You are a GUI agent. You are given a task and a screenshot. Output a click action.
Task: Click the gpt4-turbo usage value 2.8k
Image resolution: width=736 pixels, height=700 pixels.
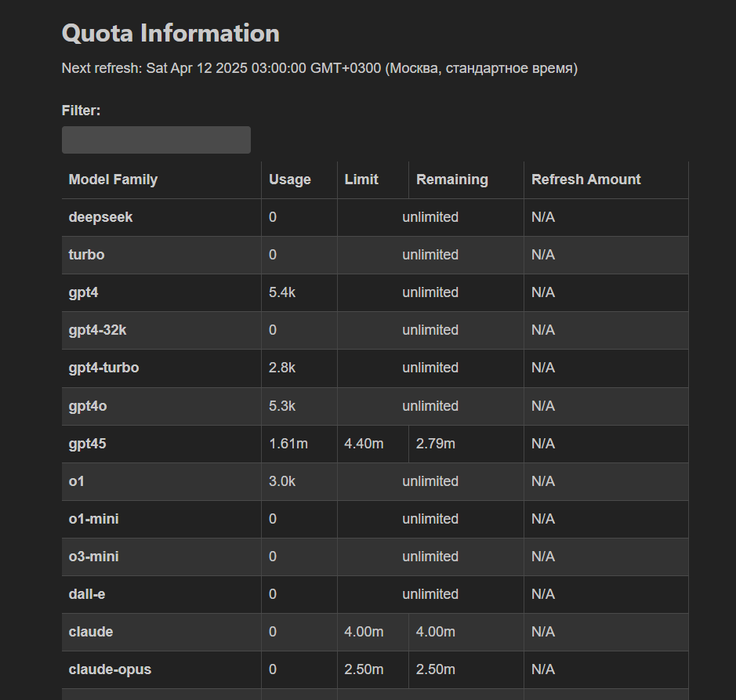282,368
